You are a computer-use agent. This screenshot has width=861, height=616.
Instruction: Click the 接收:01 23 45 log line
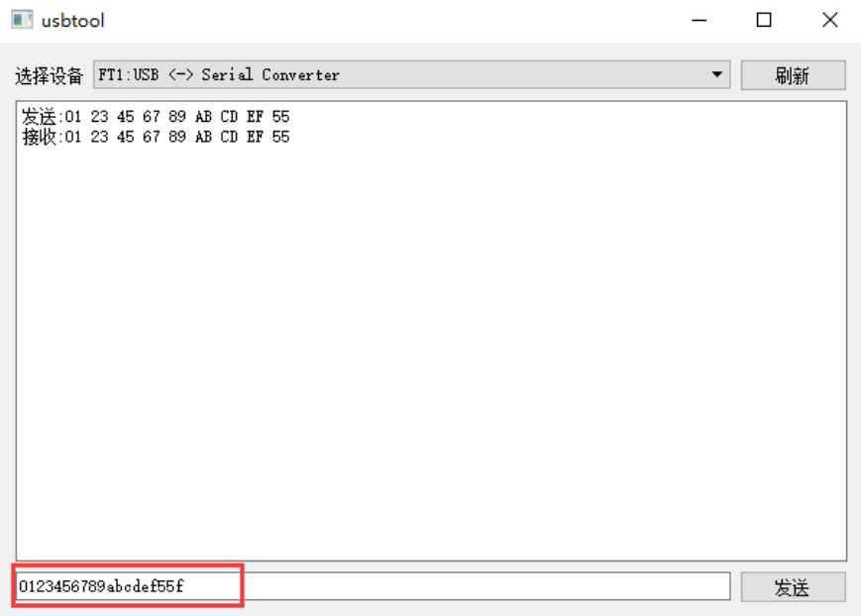coord(156,137)
